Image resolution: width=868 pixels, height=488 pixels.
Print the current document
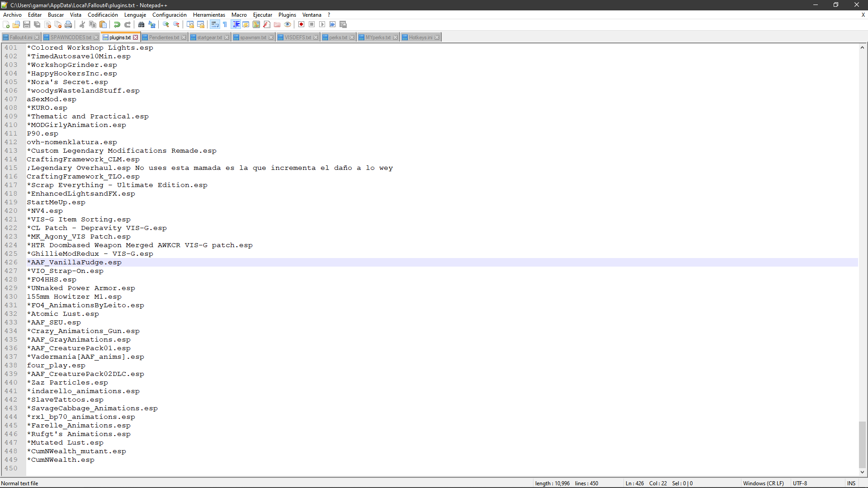pyautogui.click(x=68, y=24)
